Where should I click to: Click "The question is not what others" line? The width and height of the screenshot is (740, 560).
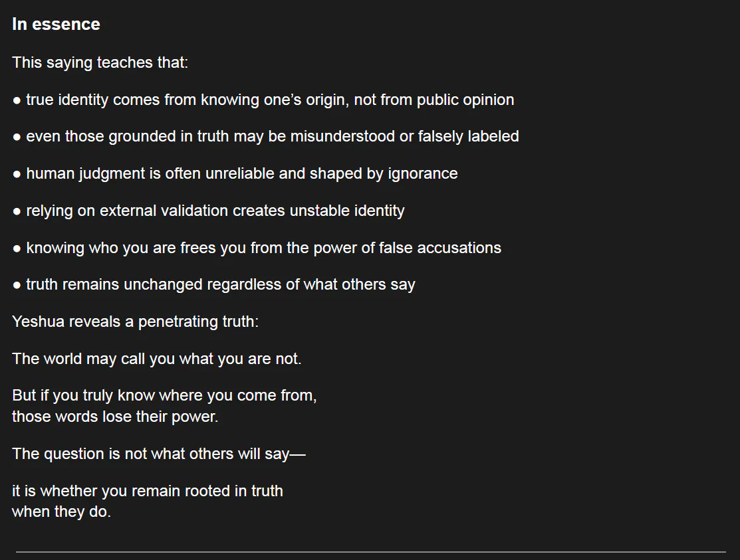(158, 454)
